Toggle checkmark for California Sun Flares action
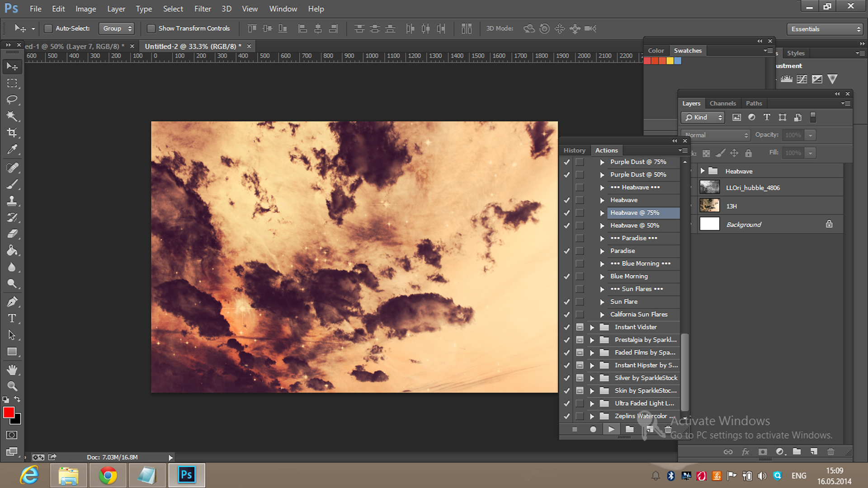 pyautogui.click(x=566, y=314)
